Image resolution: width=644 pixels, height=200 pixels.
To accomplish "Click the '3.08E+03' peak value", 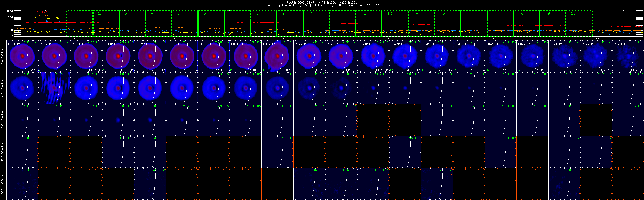I will tap(382, 42).
